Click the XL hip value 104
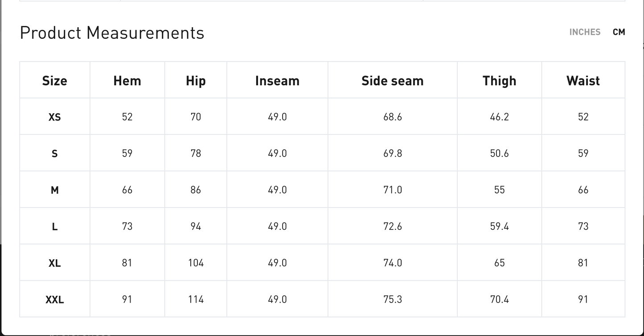This screenshot has width=644, height=336. 196,263
